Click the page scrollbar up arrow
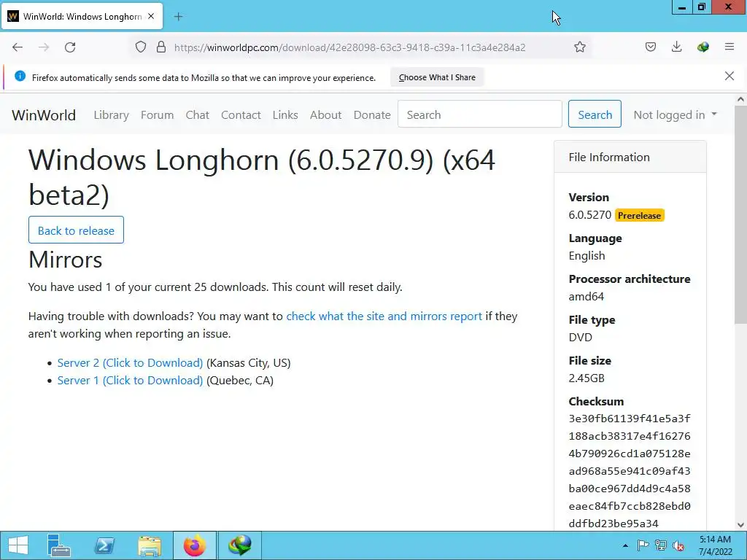747x560 pixels. point(740,99)
